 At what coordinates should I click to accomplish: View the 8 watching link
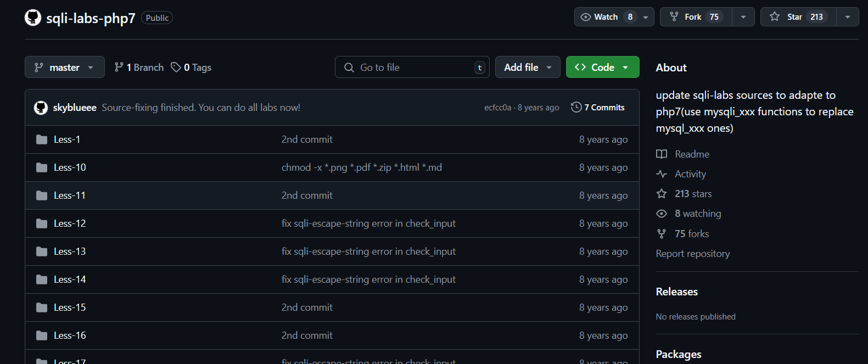[x=689, y=214]
